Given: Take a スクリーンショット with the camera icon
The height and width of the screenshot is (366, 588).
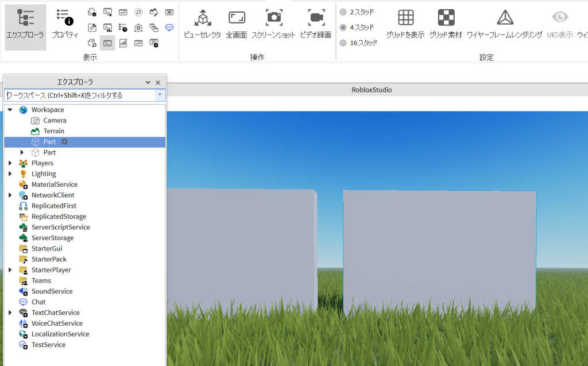Looking at the screenshot, I should point(274,24).
